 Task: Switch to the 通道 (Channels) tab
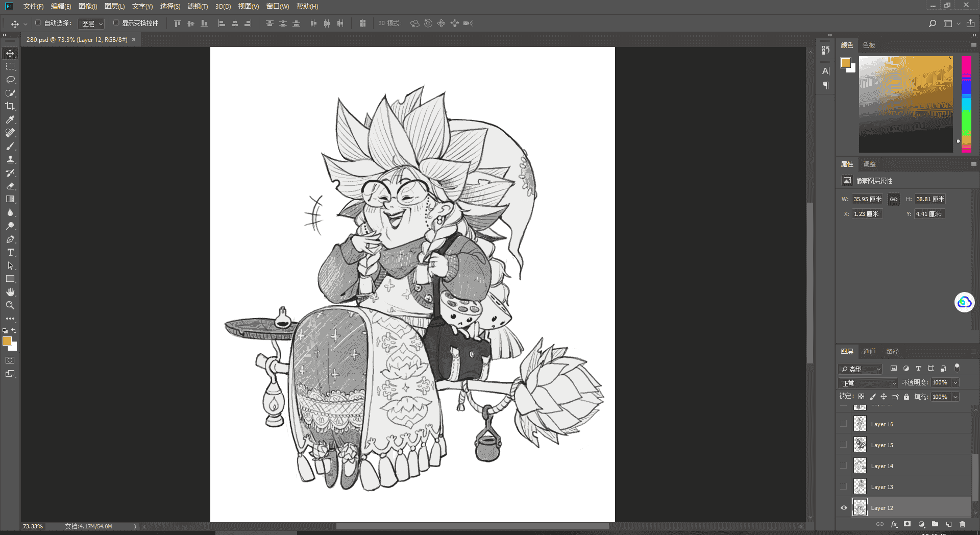coord(869,351)
